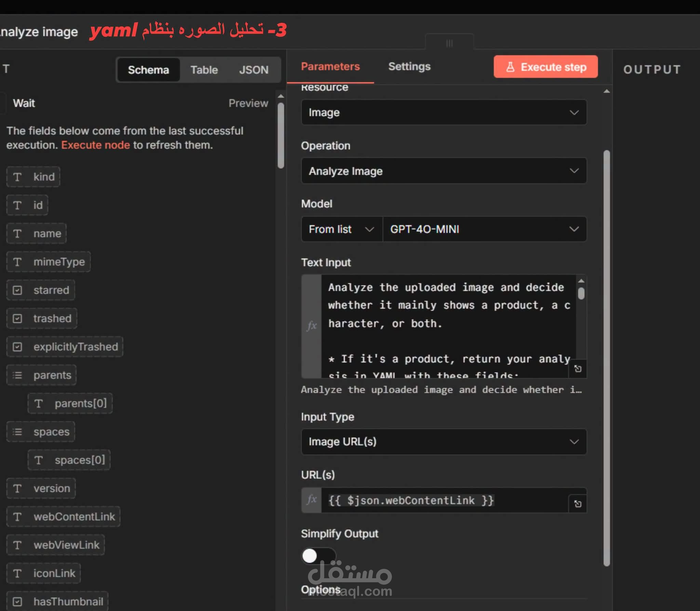
Task: Select the webViewLink schema field
Action: click(x=56, y=545)
